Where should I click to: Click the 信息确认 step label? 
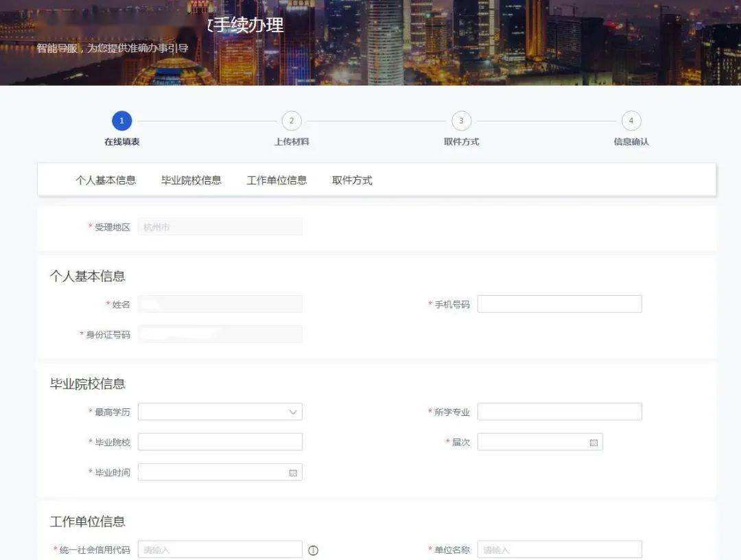(x=631, y=141)
